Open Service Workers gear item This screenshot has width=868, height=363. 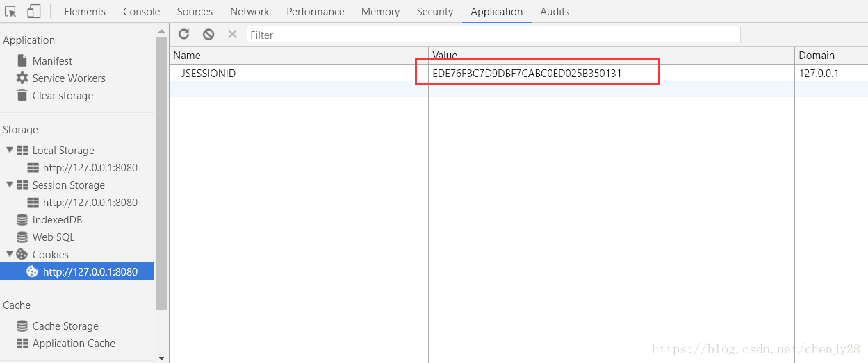point(68,78)
